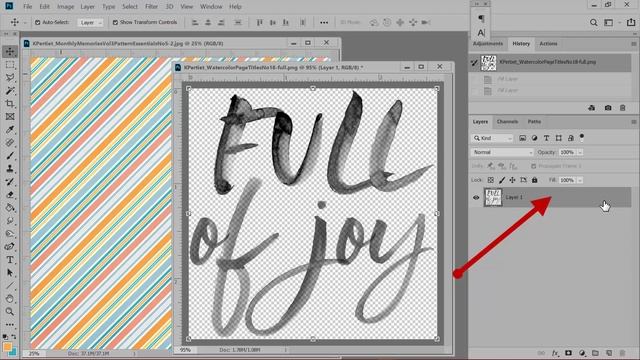The height and width of the screenshot is (360, 640).
Task: Open the Filter menu
Action: point(151,7)
